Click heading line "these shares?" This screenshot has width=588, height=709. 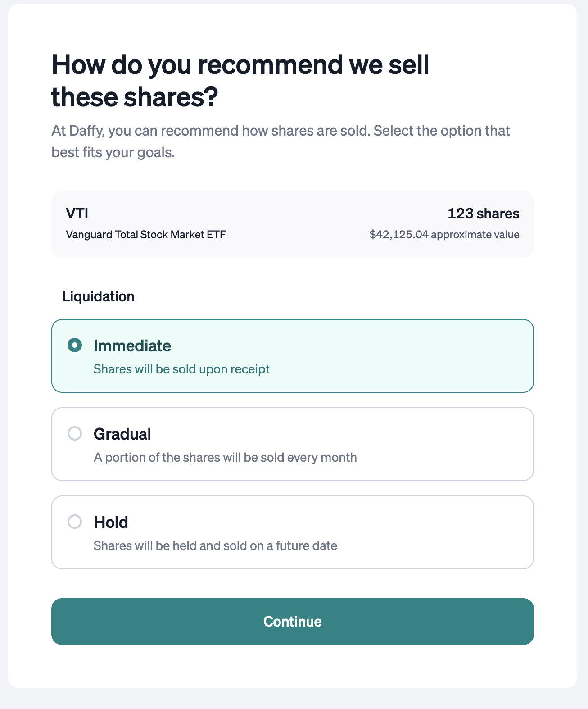click(x=135, y=97)
